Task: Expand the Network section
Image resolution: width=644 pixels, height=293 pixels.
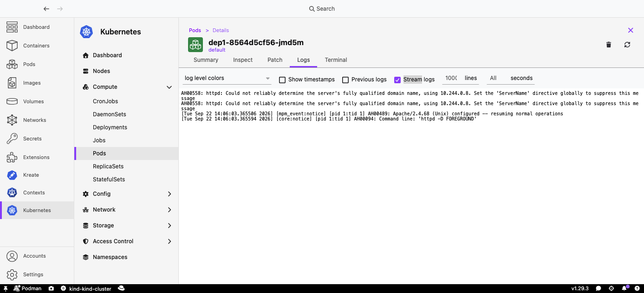Action: (x=126, y=210)
